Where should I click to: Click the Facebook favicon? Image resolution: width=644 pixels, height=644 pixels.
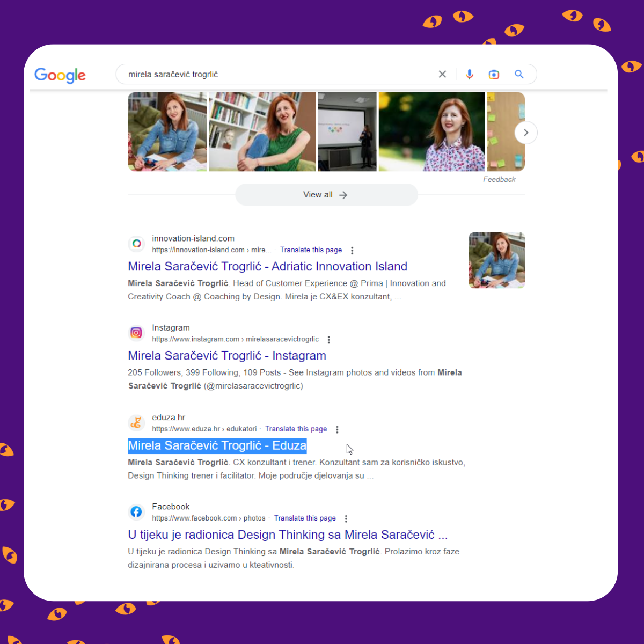pos(136,512)
